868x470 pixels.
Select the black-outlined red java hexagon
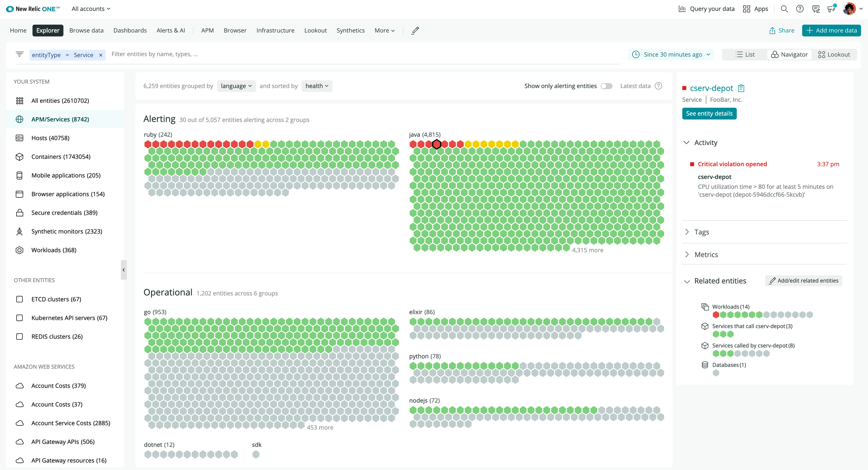[x=436, y=144]
